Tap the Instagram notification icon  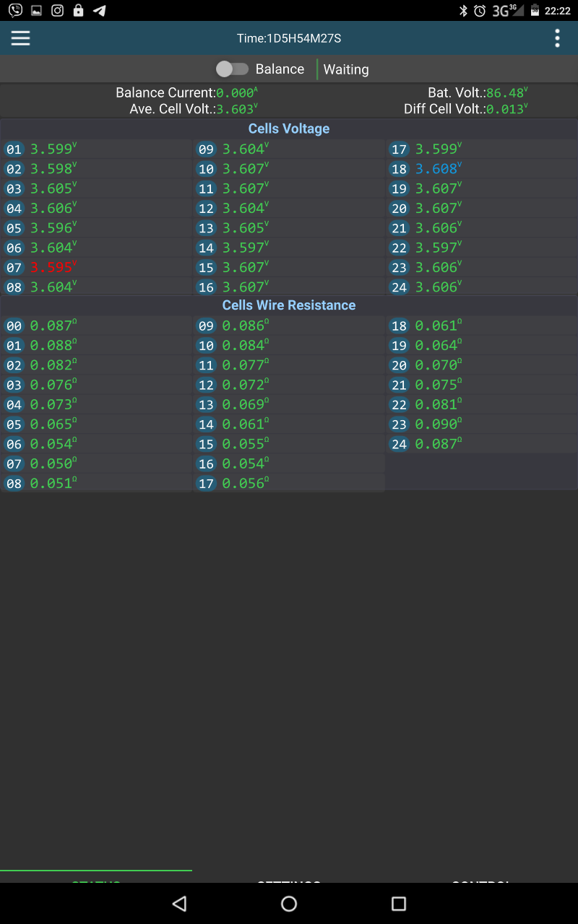coord(57,11)
